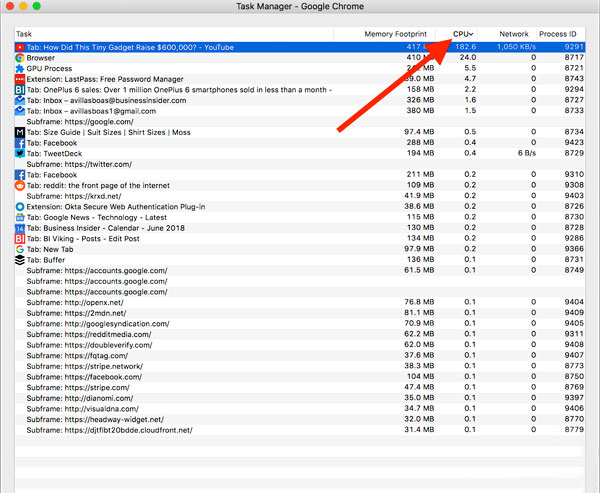Click the 6 B/s network value for TweetDeck
600x493 pixels.
click(527, 153)
